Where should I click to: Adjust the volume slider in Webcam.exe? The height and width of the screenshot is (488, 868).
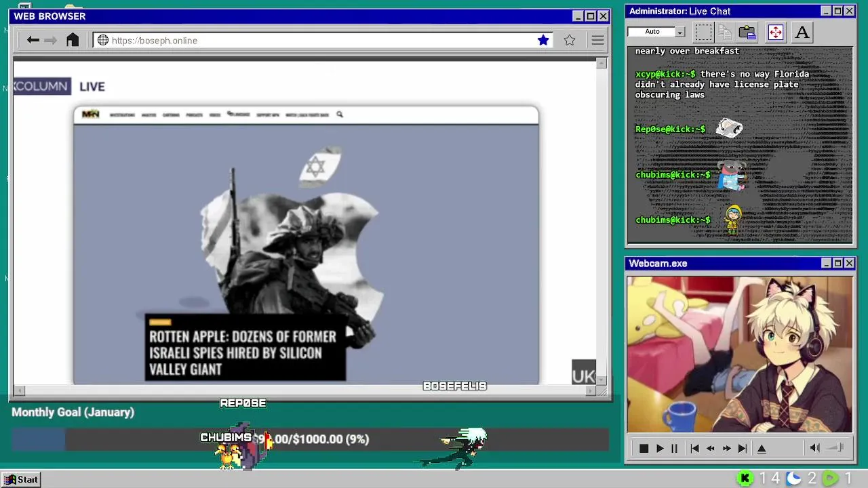pos(836,447)
